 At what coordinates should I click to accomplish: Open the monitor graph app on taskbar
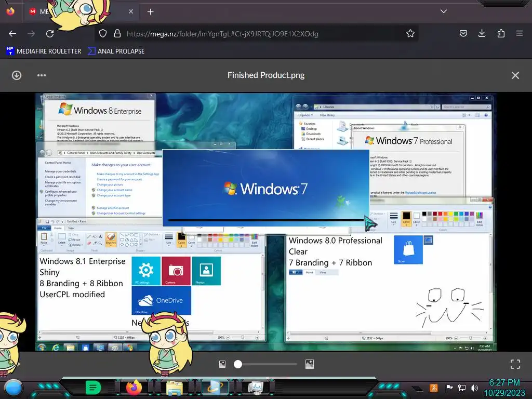(x=255, y=388)
